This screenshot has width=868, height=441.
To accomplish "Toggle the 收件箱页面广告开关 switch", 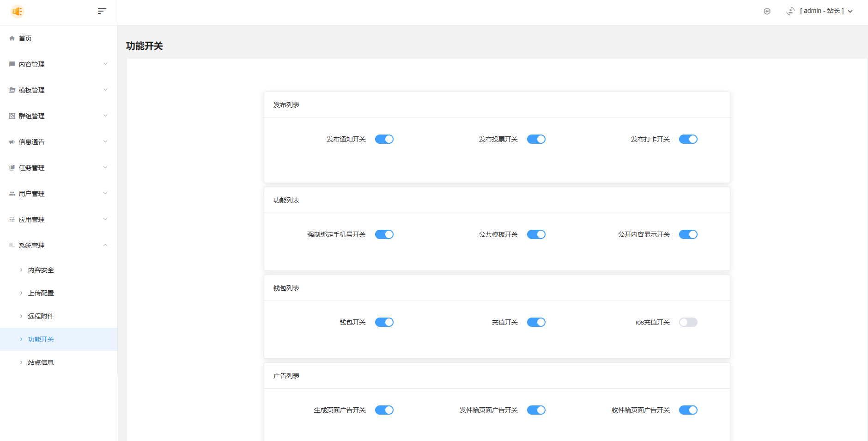I will coord(688,410).
